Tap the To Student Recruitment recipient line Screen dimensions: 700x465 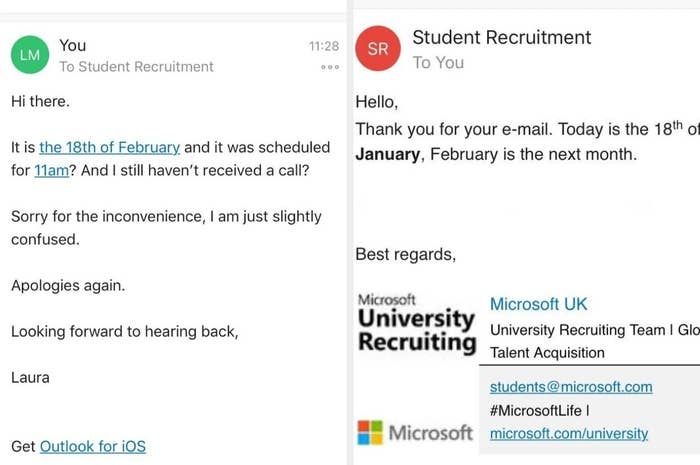point(136,66)
